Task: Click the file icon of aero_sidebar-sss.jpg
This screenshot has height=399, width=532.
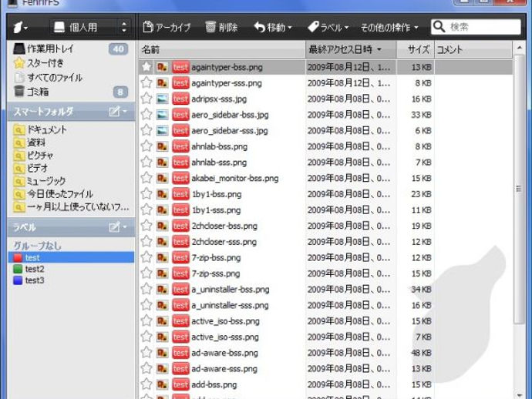Action: 163,130
